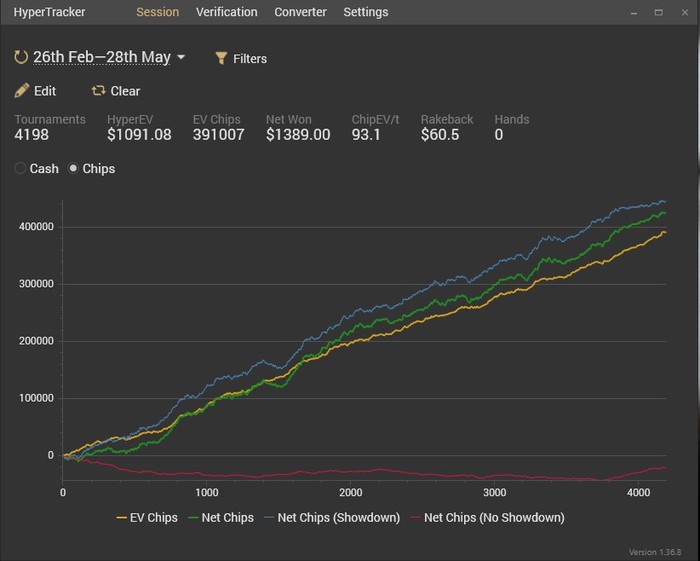Expand the date range dropdown arrow
700x561 pixels.
click(181, 57)
